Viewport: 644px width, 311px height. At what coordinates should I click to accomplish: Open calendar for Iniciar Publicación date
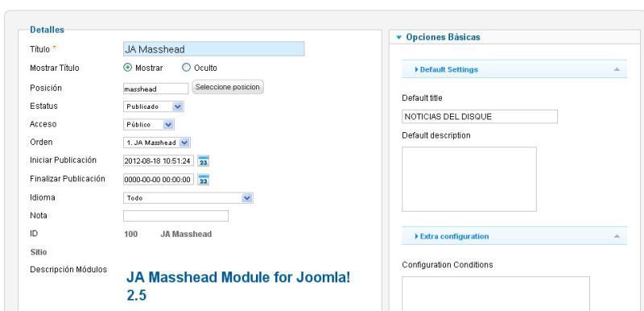[x=204, y=160]
